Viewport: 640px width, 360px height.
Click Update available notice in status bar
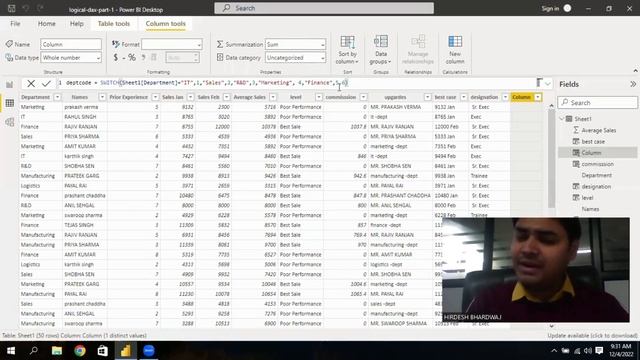click(x=592, y=336)
